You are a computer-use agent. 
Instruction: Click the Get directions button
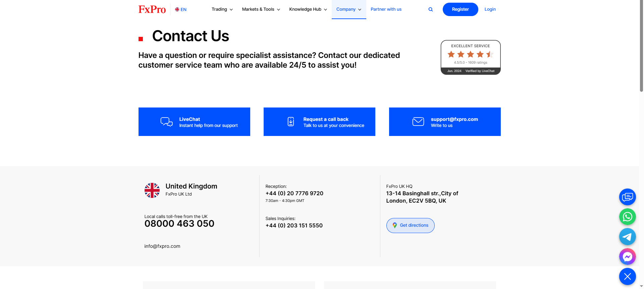point(410,225)
